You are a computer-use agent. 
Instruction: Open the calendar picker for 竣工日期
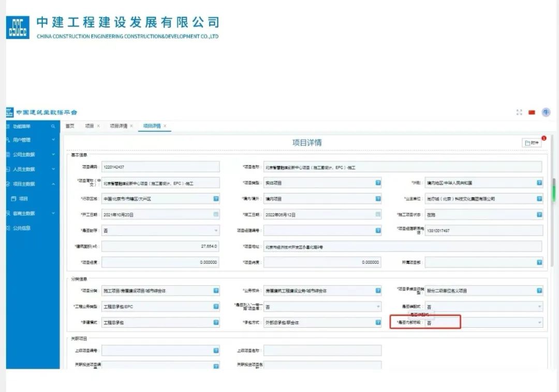(378, 214)
